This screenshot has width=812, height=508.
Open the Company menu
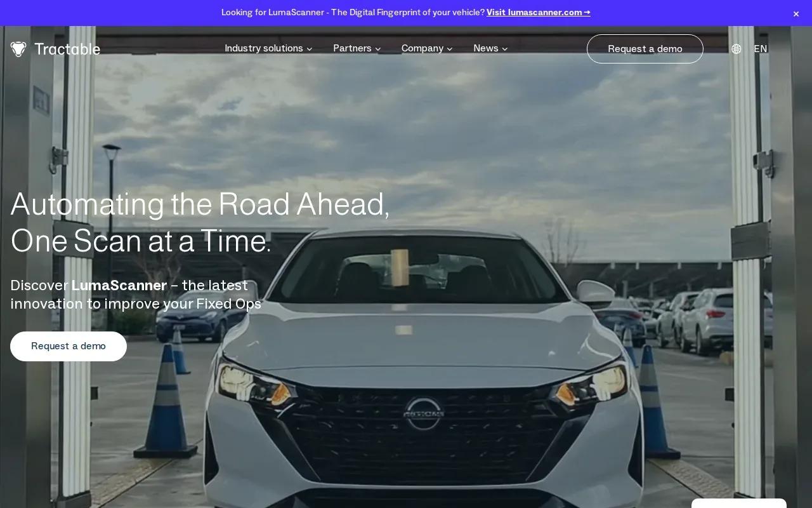tap(422, 48)
